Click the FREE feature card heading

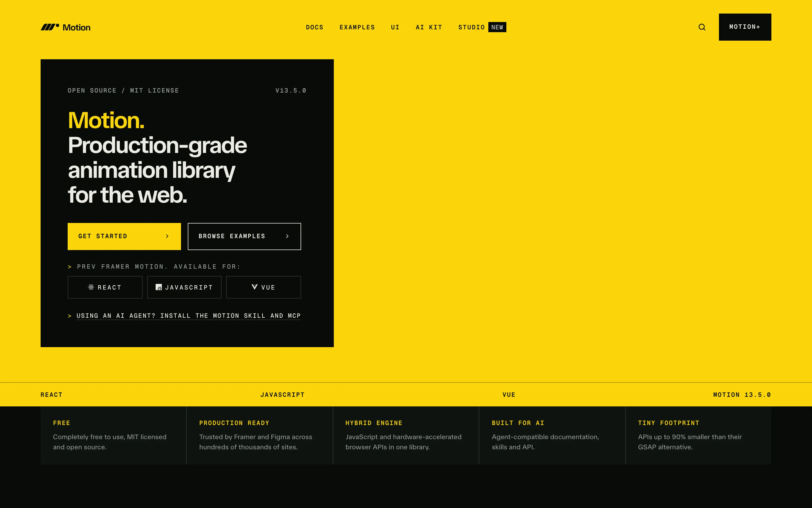62,423
